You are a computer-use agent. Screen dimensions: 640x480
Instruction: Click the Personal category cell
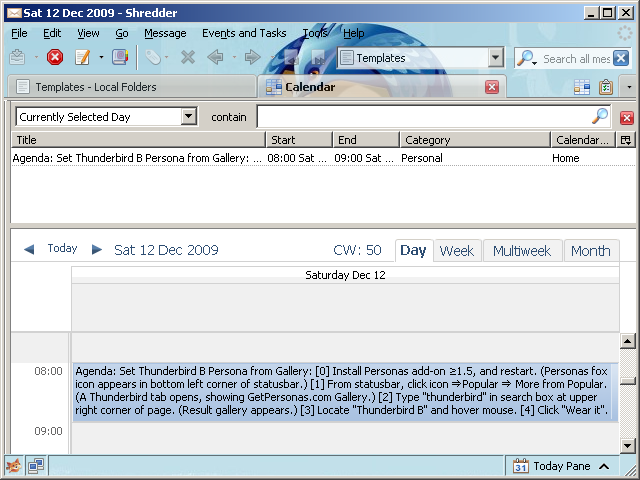(422, 158)
